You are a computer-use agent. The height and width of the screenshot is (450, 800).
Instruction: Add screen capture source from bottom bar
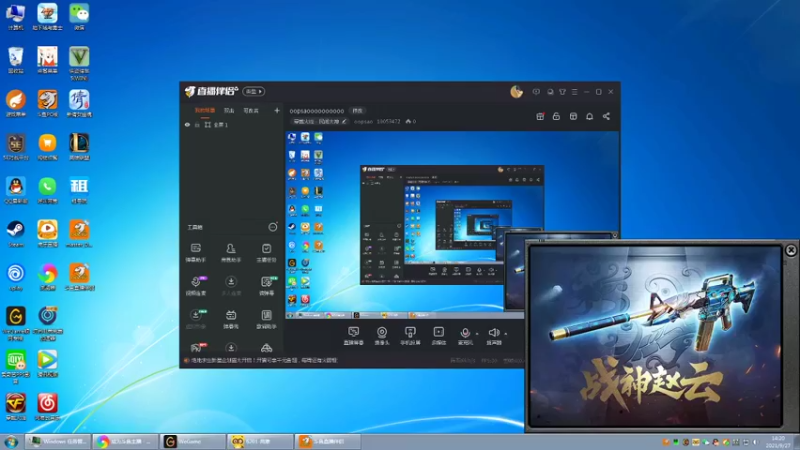(354, 336)
